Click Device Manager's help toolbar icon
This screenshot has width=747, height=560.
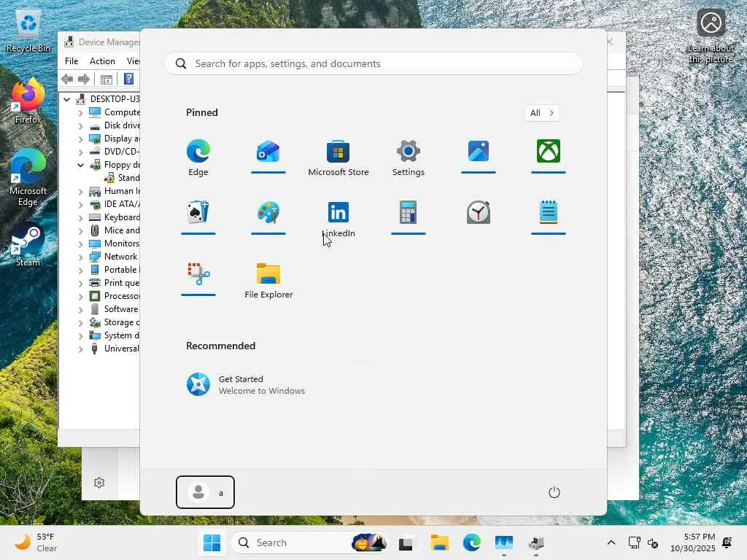coord(128,79)
